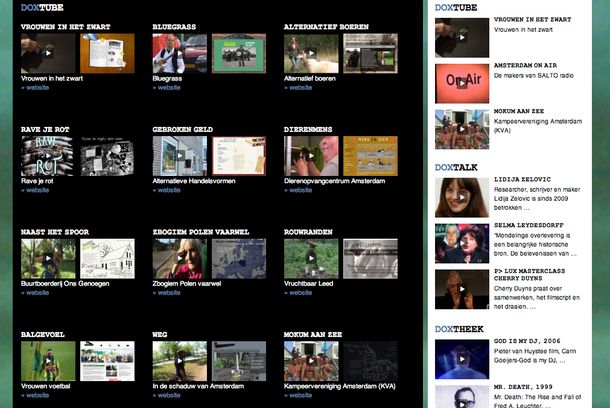This screenshot has height=408, width=610.
Task: Play the Amsterdam On Air sidebar video
Action: tap(462, 83)
